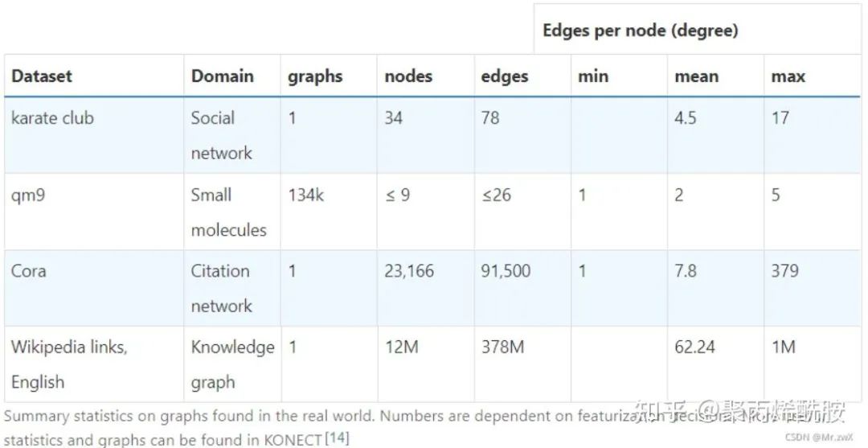Screen dimensions: 868x448
Task: Click the Wikipedia links, English cell
Action: (69, 364)
